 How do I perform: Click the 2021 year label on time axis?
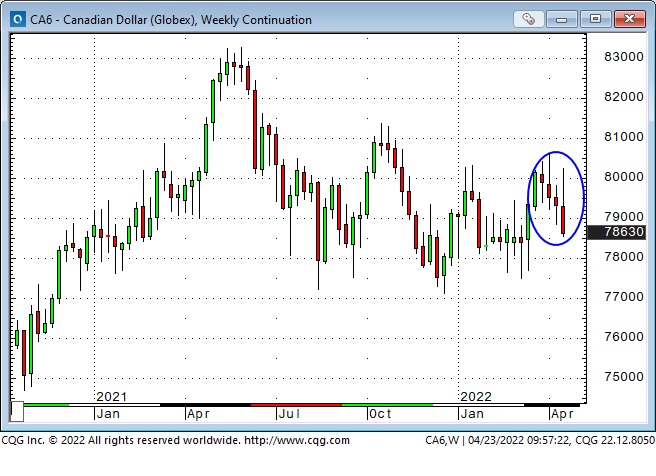pyautogui.click(x=111, y=396)
